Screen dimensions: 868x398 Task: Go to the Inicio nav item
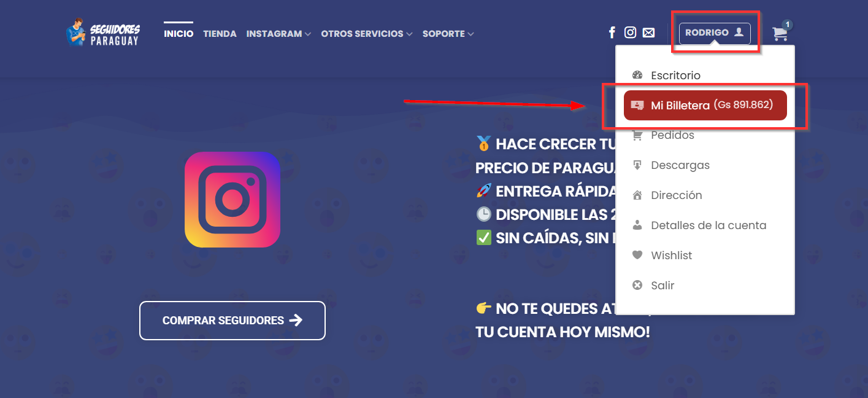[179, 34]
